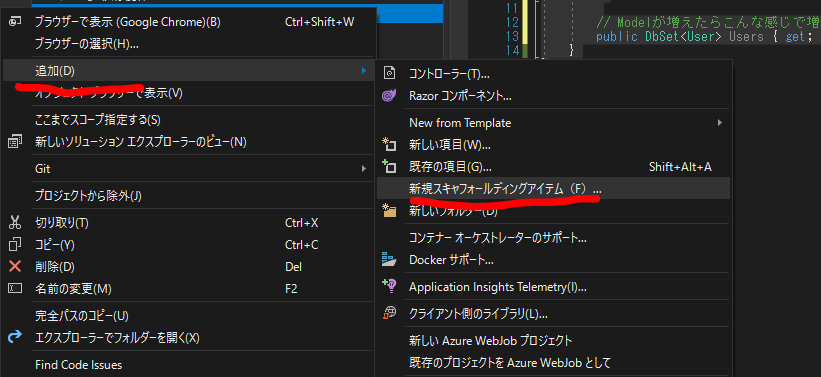Image resolution: width=821 pixels, height=377 pixels.
Task: Expand the New from Template submenu arrow
Action: [x=720, y=123]
